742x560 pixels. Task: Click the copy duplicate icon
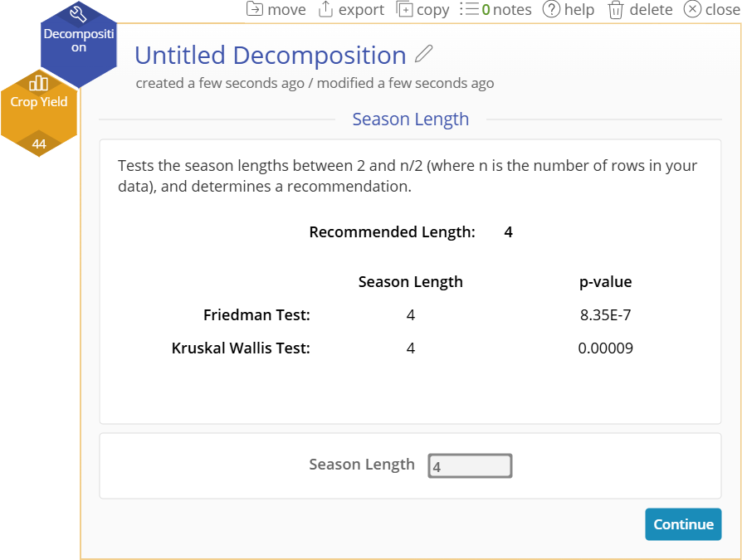pyautogui.click(x=404, y=9)
